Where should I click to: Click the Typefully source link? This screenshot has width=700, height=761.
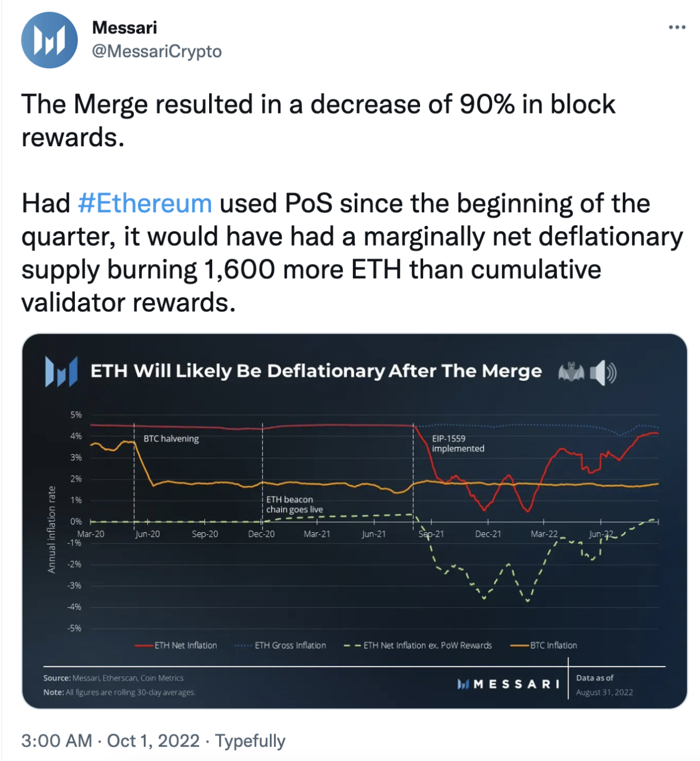click(250, 741)
